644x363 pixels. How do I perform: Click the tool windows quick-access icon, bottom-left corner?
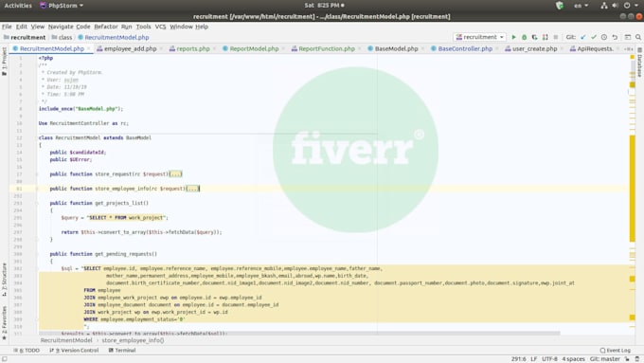point(5,359)
